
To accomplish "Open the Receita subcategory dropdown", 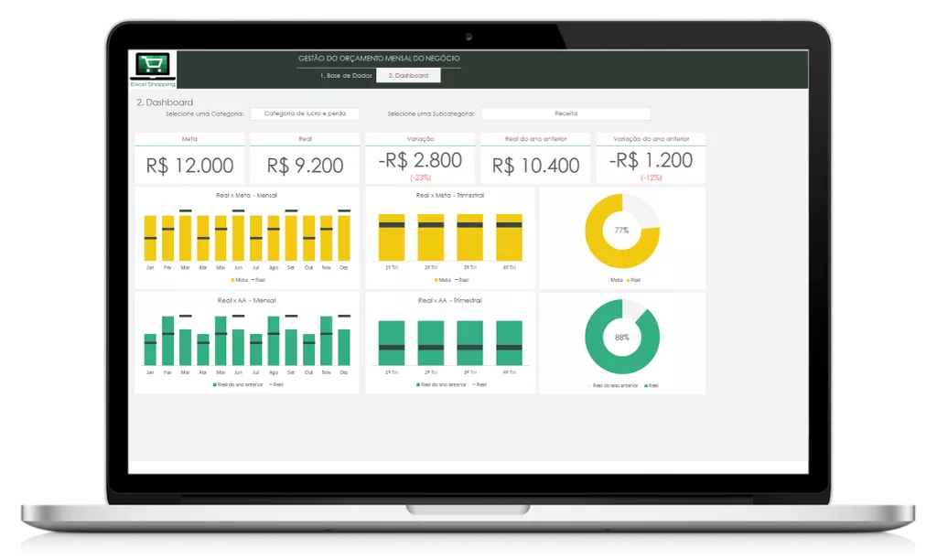I will pyautogui.click(x=565, y=113).
